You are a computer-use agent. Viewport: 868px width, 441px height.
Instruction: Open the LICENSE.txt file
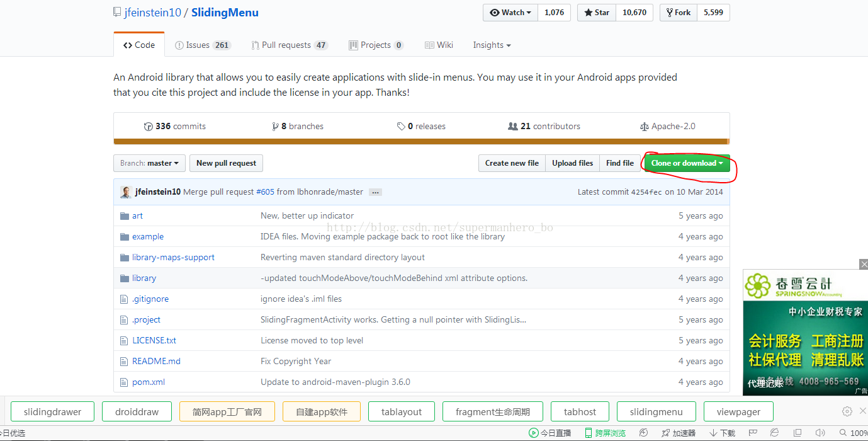click(x=154, y=340)
